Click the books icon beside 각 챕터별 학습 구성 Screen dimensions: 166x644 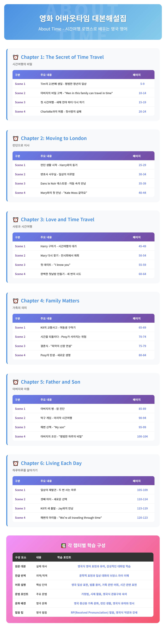coord(63,545)
